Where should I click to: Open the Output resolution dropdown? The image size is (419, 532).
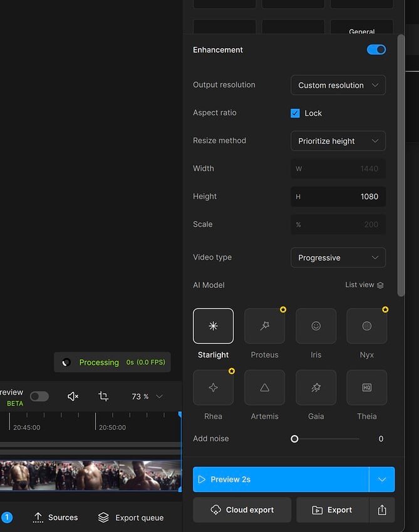(x=338, y=85)
